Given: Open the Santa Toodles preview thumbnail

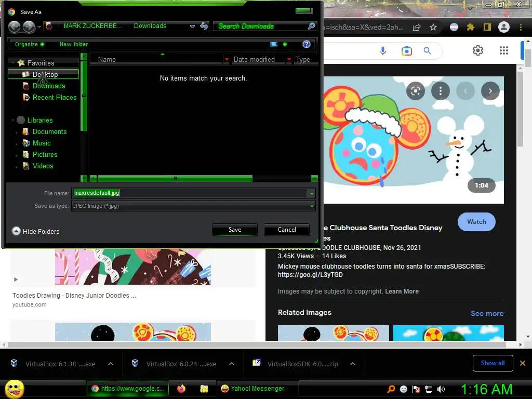Looking at the screenshot, I should click(414, 140).
